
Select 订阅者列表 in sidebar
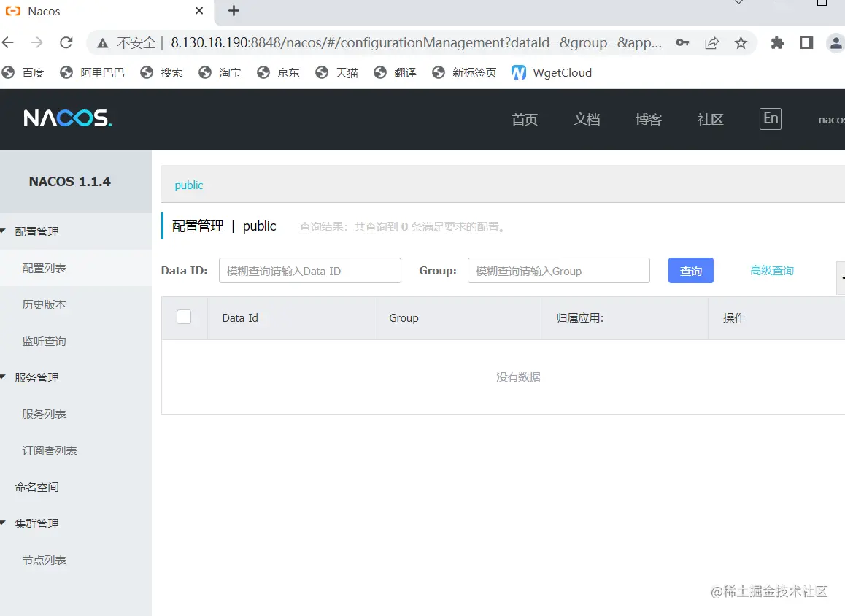[50, 450]
